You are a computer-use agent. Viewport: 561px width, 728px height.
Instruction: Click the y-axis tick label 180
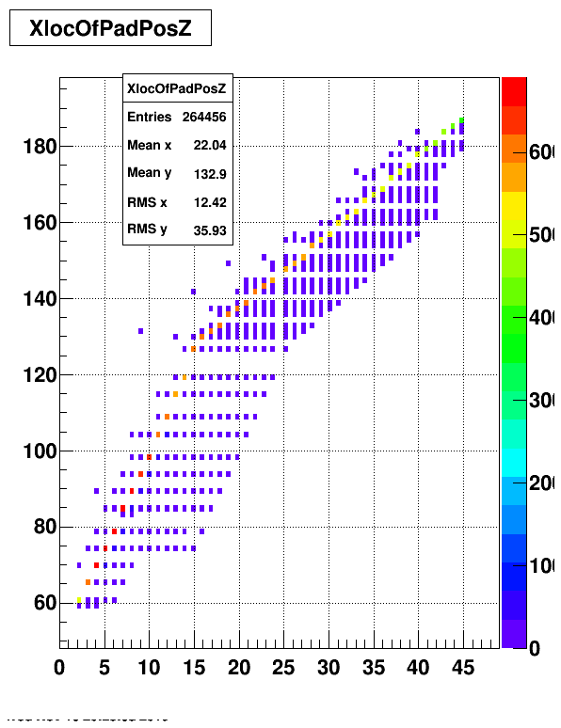(40, 146)
